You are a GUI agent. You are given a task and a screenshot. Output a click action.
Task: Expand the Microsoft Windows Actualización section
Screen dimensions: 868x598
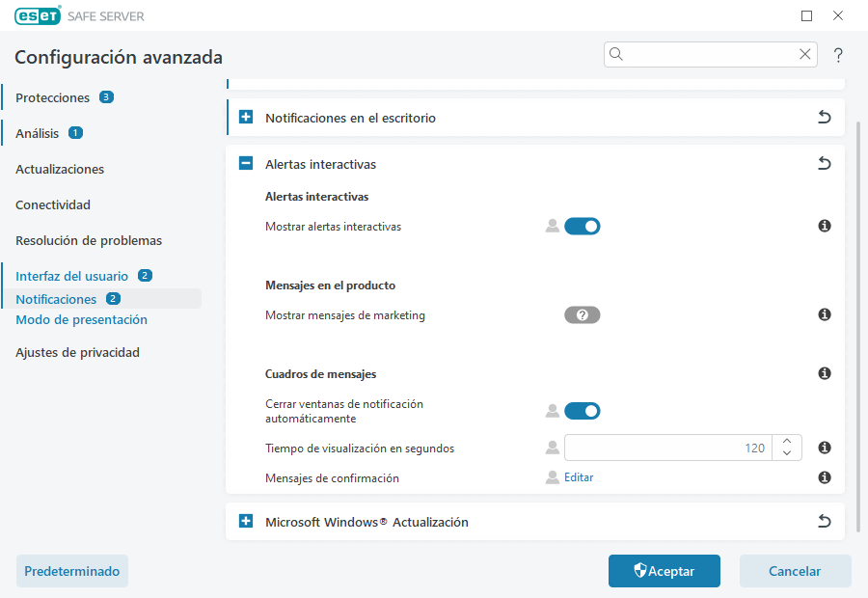coord(245,521)
